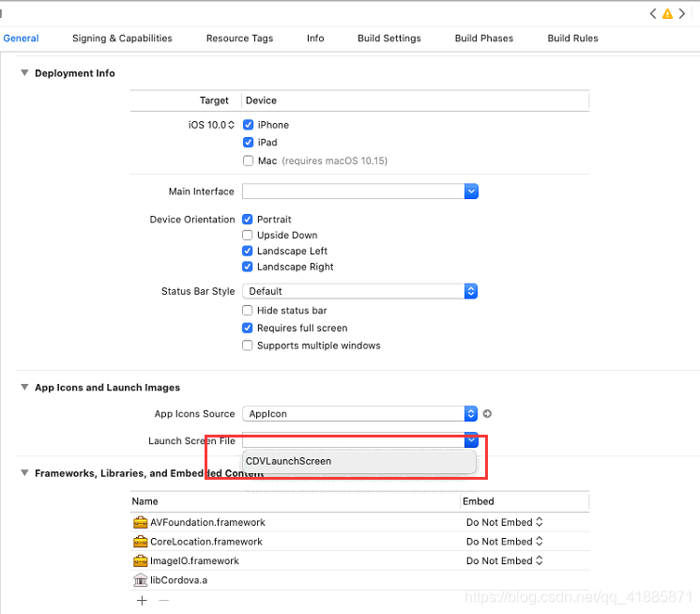Click Name column header
Screen dimensions: 700x614
[145, 501]
